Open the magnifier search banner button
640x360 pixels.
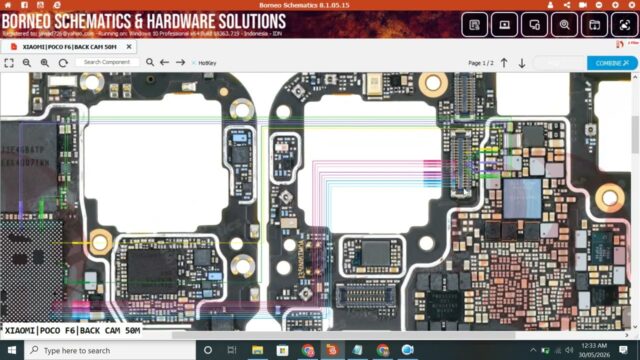pos(564,25)
